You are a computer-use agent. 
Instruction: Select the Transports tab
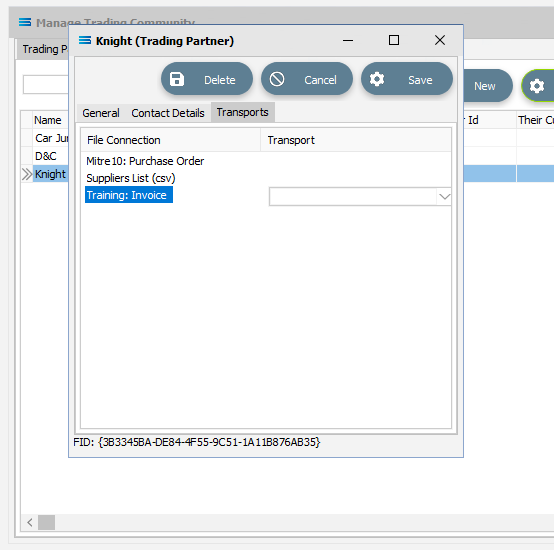243,112
